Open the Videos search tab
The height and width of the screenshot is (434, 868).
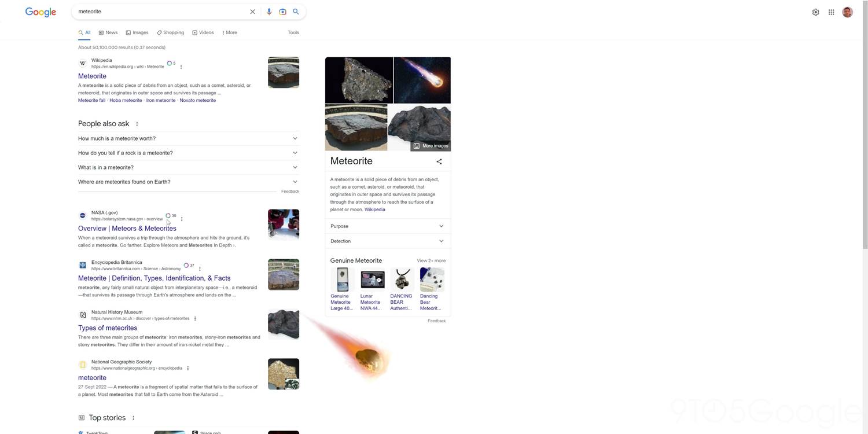pyautogui.click(x=206, y=32)
